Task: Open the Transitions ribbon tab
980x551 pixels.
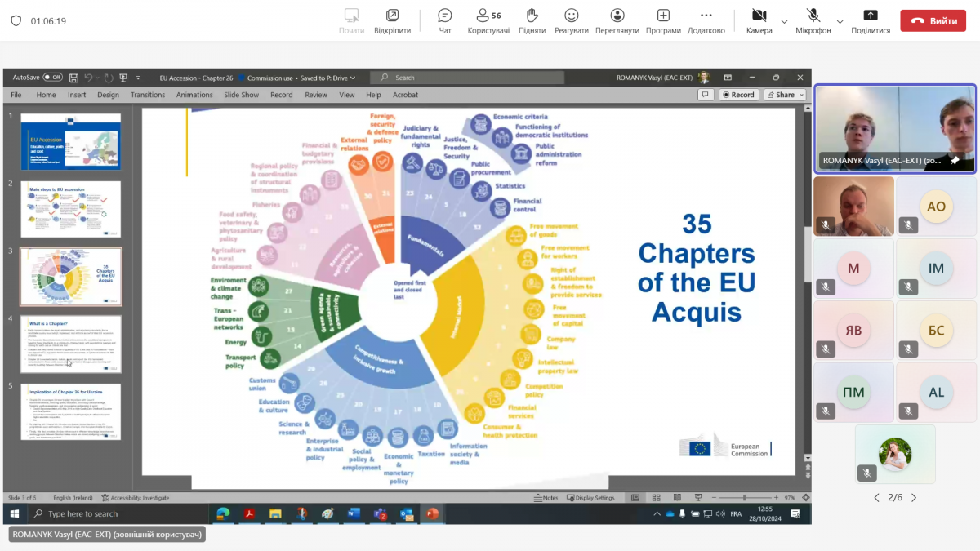Action: tap(147, 95)
